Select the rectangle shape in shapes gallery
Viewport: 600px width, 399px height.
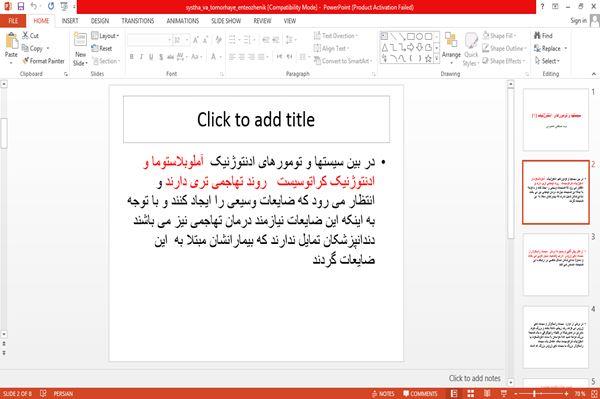(411, 37)
